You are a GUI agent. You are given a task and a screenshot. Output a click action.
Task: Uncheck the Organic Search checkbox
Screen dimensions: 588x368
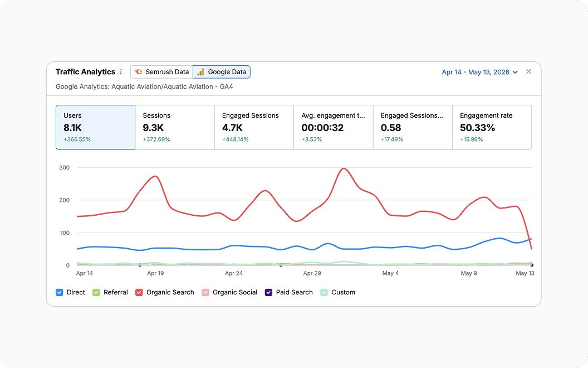click(139, 293)
